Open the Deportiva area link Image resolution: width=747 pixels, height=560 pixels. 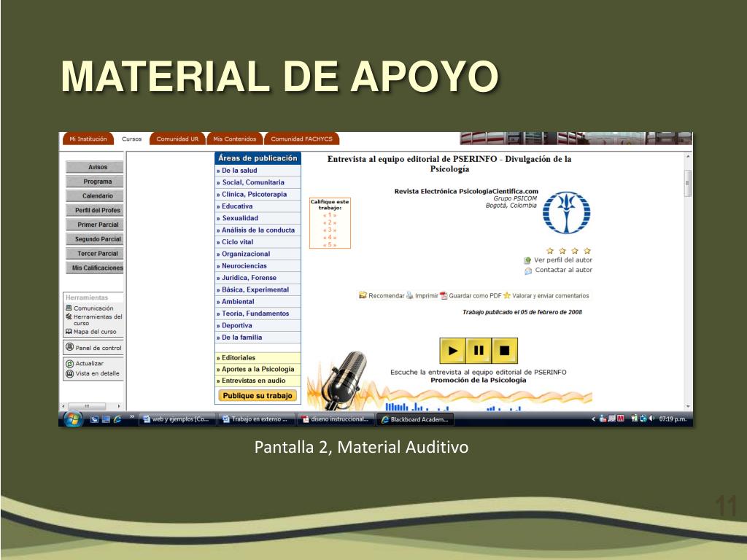coord(258,325)
